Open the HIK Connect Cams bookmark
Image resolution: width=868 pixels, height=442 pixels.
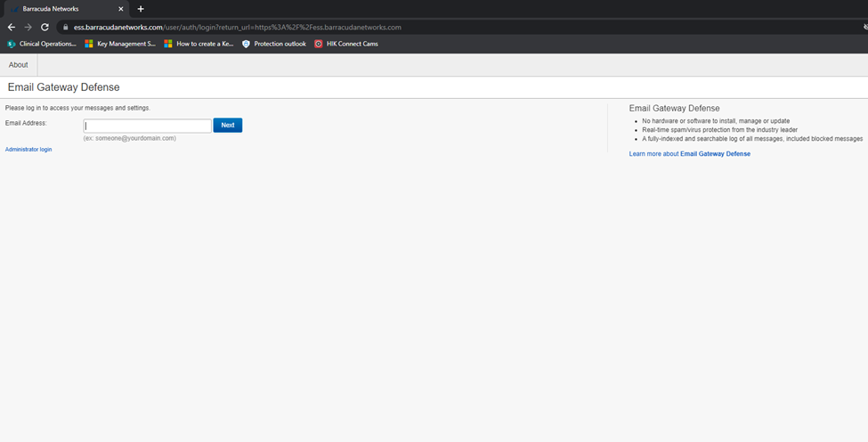tap(346, 44)
